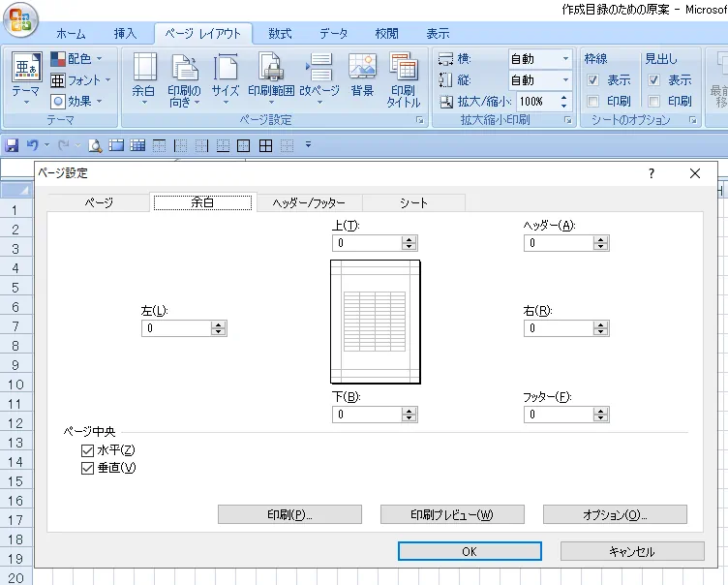Open the 数式 ribbon tab
The image size is (728, 585).
281,33
